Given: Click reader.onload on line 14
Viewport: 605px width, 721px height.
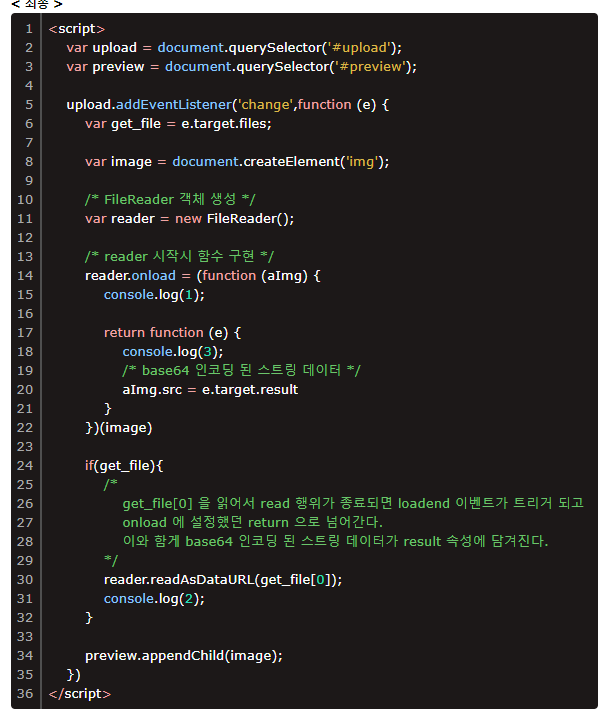Looking at the screenshot, I should pos(130,276).
